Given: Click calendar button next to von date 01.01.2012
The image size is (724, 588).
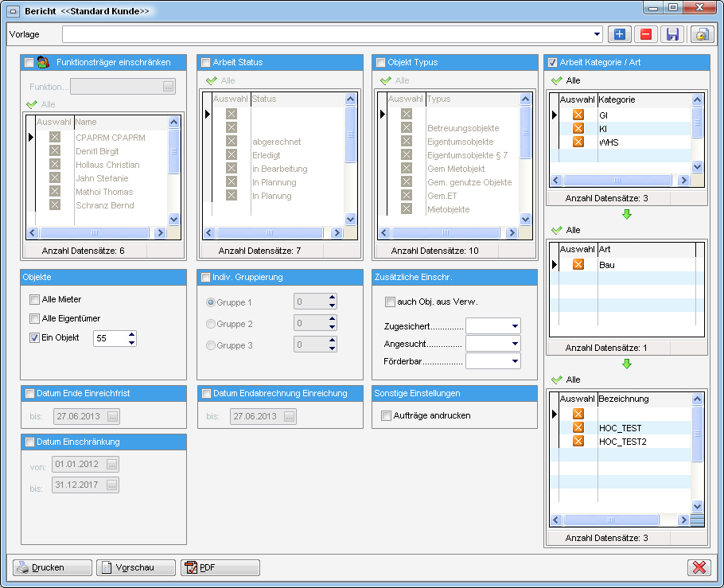Looking at the screenshot, I should tap(111, 464).
